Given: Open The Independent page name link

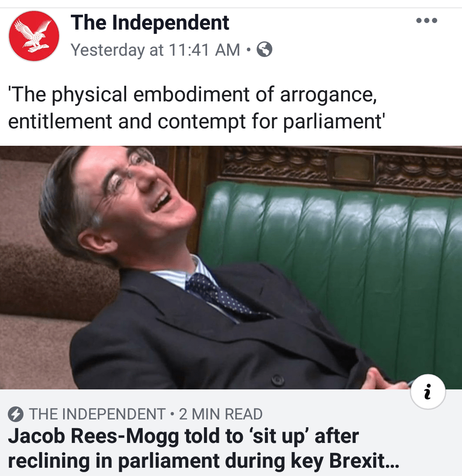Looking at the screenshot, I should pos(150,23).
